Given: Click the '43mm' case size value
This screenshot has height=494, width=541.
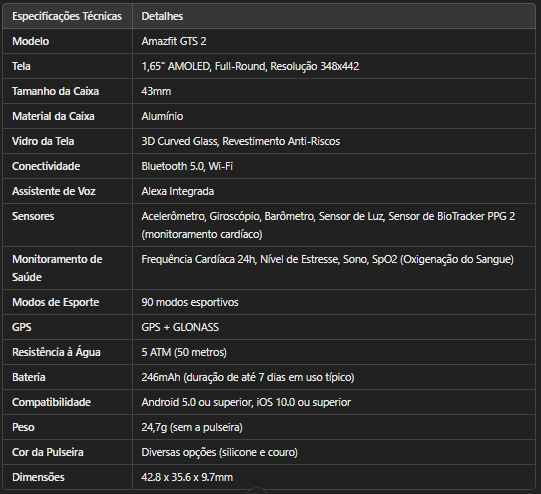Looking at the screenshot, I should 156,91.
